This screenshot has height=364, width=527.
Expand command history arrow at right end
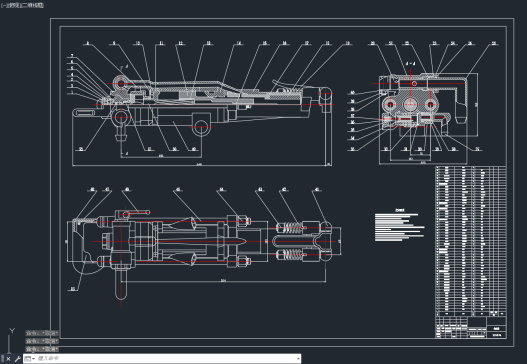[298, 359]
